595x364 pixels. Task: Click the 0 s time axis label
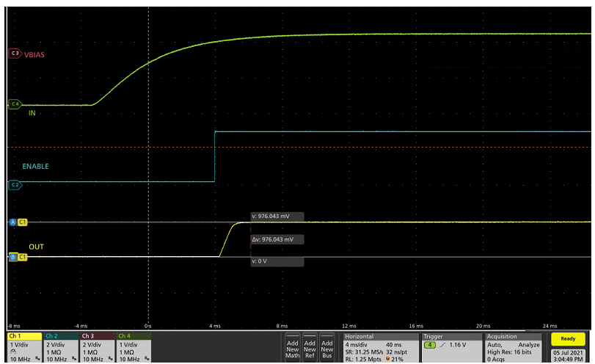(148, 326)
